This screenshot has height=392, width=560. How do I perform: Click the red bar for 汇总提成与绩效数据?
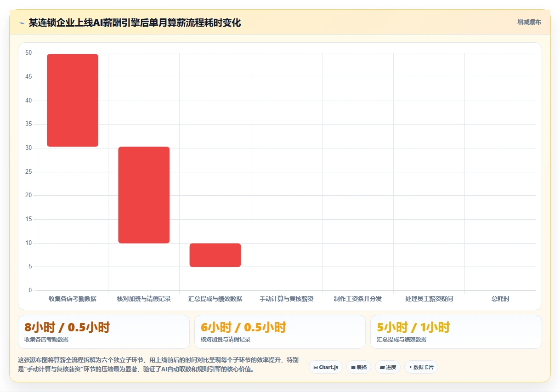215,255
